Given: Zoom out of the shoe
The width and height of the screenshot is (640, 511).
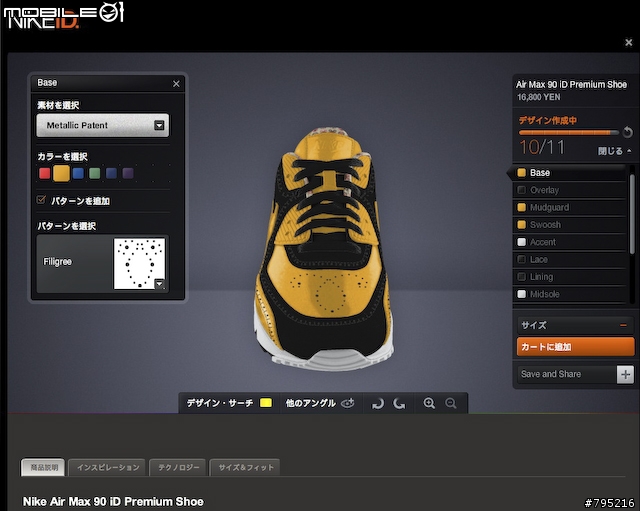Looking at the screenshot, I should coord(451,403).
